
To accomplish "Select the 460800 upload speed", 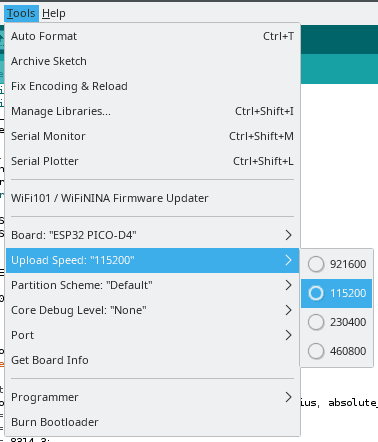I will 337,351.
